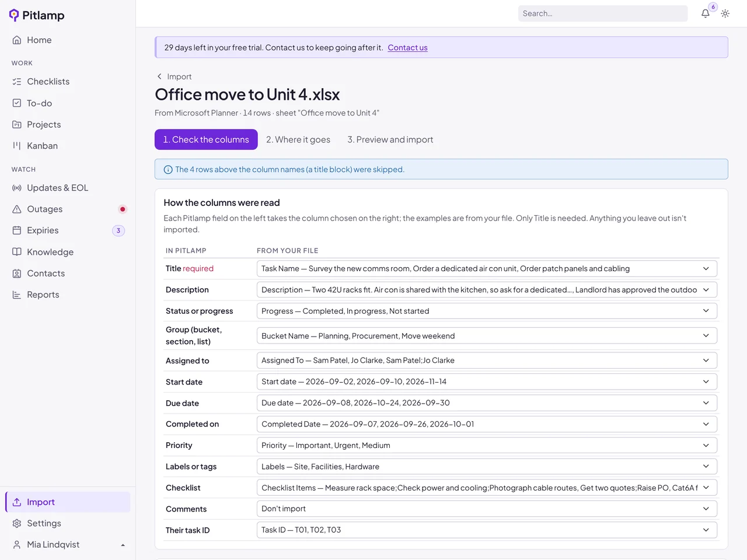This screenshot has height=560, width=747.
Task: Open Reports chart icon in sidebar
Action: (x=17, y=295)
